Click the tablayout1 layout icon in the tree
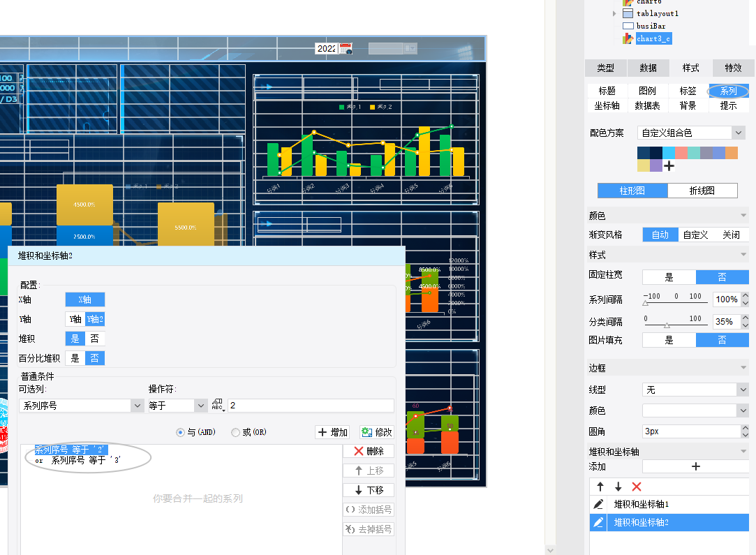 (628, 13)
